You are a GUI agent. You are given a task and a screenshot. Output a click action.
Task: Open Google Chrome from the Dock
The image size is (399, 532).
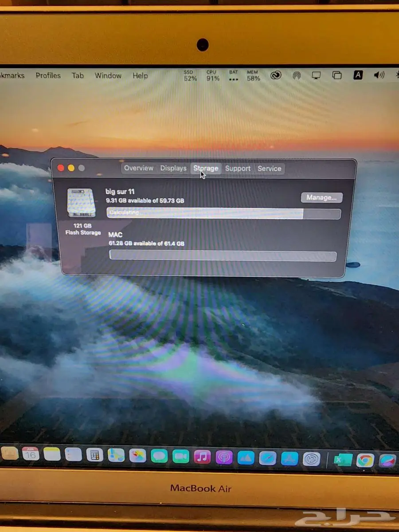(365, 460)
